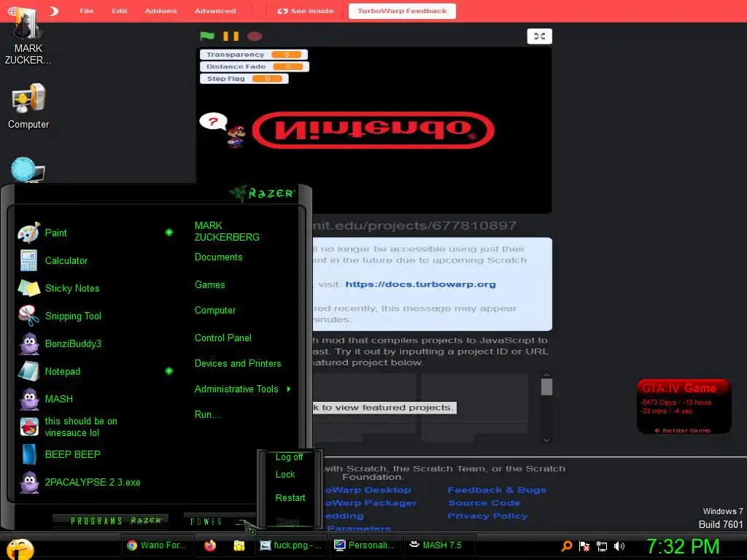Expand Notepad recent files green dot
This screenshot has height=560, width=747.
[x=169, y=371]
